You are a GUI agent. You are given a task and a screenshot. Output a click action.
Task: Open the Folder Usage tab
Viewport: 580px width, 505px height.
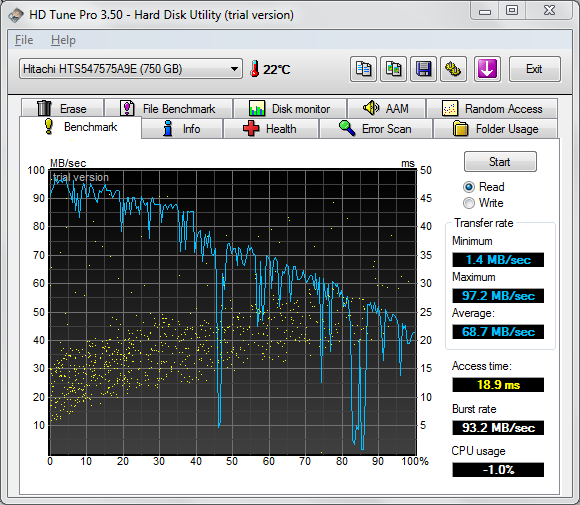click(x=496, y=129)
